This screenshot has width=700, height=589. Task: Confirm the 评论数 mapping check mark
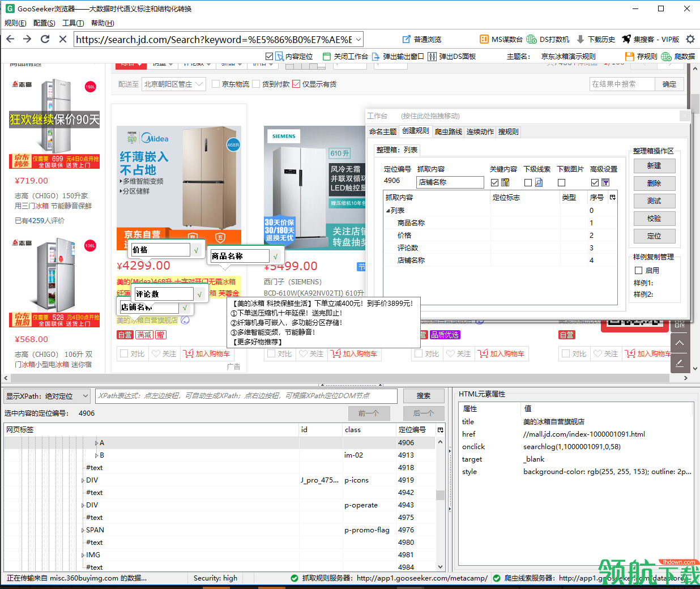[x=199, y=294]
